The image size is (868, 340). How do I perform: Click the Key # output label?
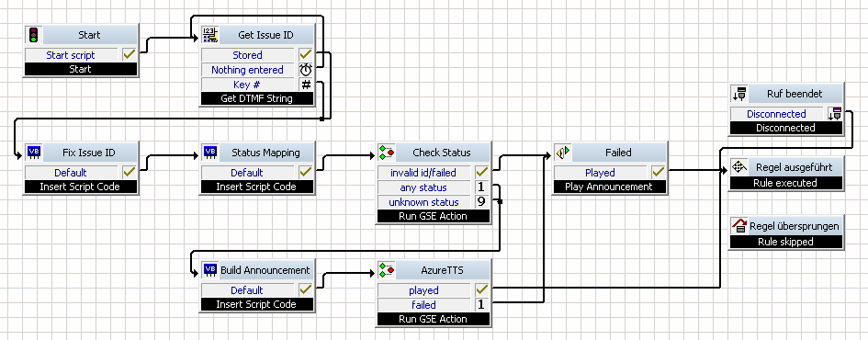247,85
